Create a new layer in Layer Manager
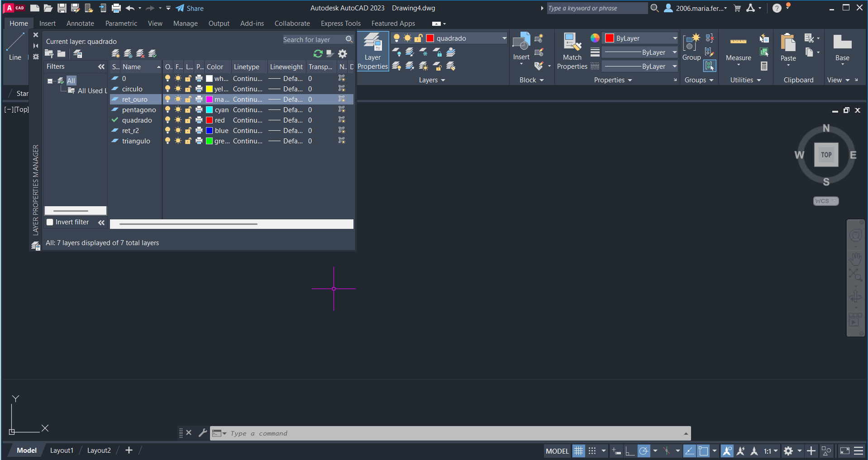The width and height of the screenshot is (868, 460). click(x=116, y=54)
